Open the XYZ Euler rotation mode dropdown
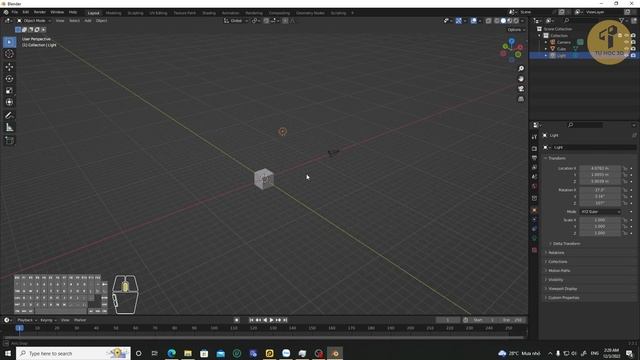The width and height of the screenshot is (640, 360). 600,211
